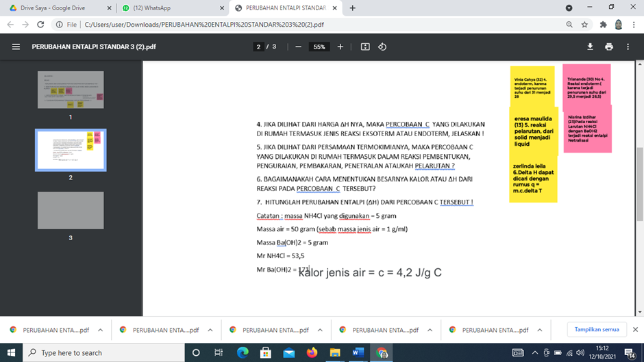Rotate the PDF counterclockwise
Screen dimensions: 644x362
382,47
